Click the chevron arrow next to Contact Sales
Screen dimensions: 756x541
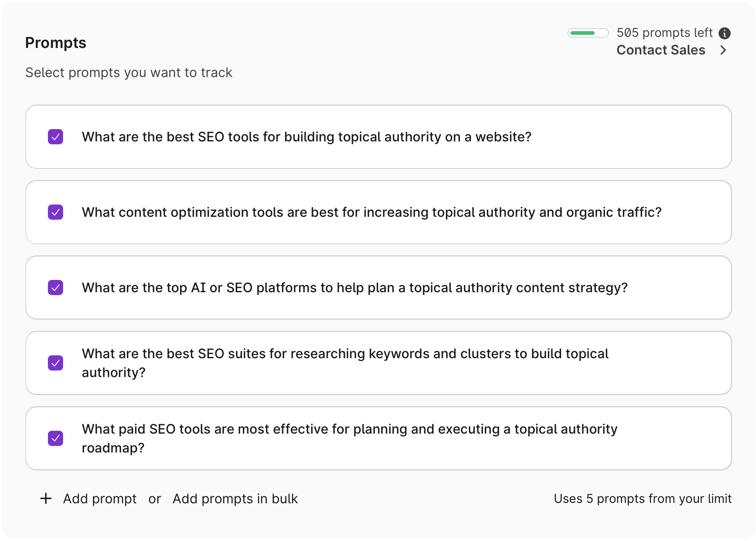(x=723, y=50)
